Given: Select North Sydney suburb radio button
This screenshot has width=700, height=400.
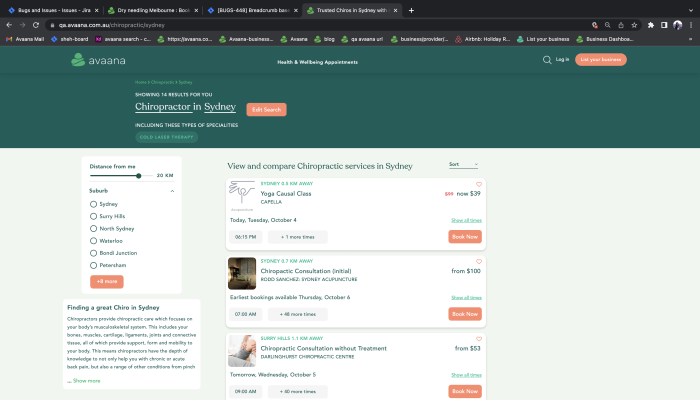Looking at the screenshot, I should point(93,229).
